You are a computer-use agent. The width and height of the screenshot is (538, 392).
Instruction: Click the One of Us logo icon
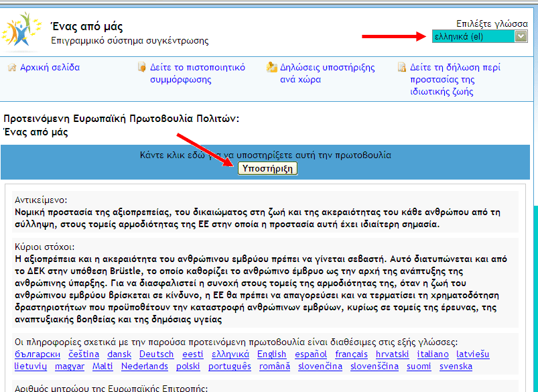click(21, 32)
